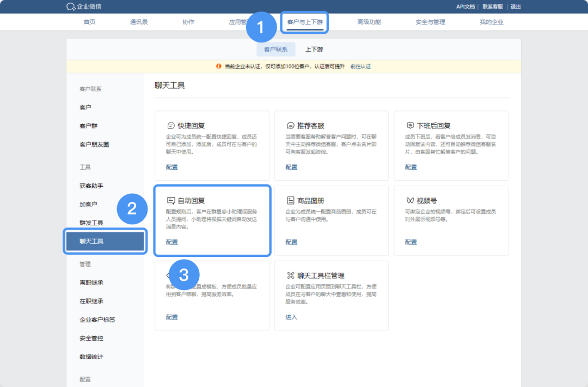Click 进入 under 聊天工具栏管理
Screen dimensions: 588x387
[x=291, y=317]
